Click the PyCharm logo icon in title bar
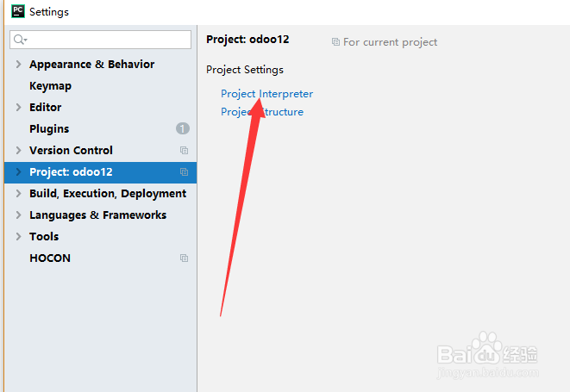The image size is (570, 392). pyautogui.click(x=17, y=12)
